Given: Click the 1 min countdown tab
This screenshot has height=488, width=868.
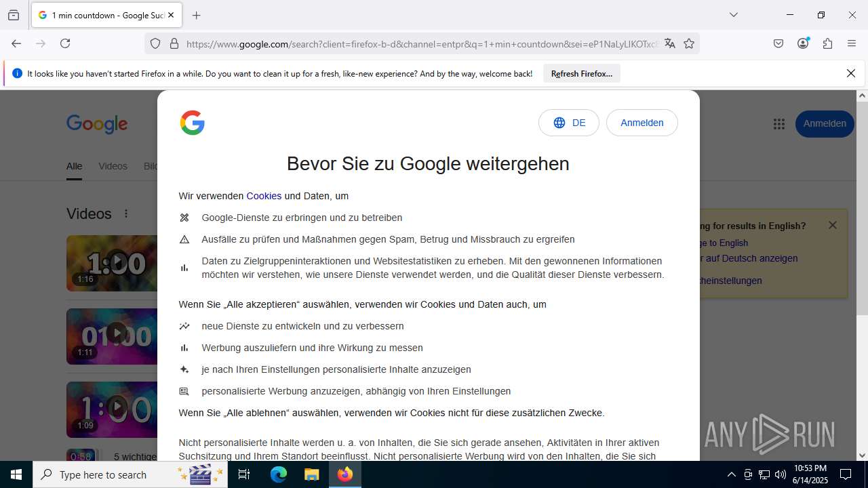Looking at the screenshot, I should point(106,15).
